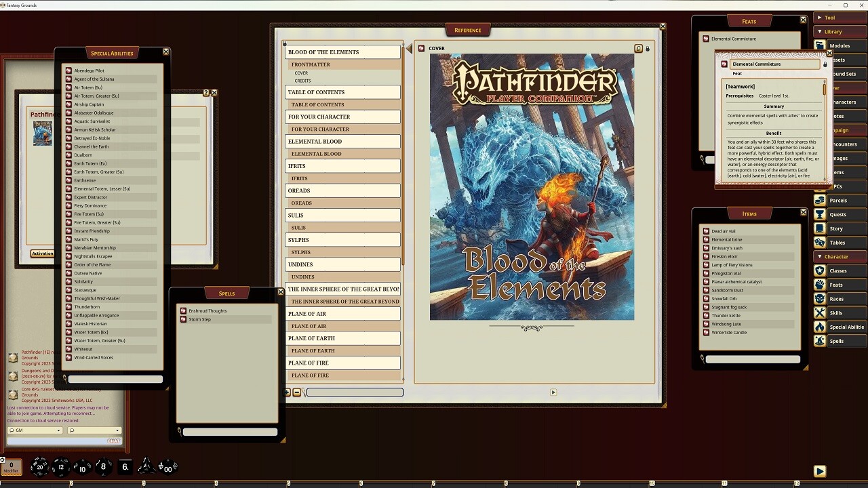Select Storm Step in the Spells list
Image resolution: width=868 pixels, height=488 pixels.
pyautogui.click(x=199, y=319)
